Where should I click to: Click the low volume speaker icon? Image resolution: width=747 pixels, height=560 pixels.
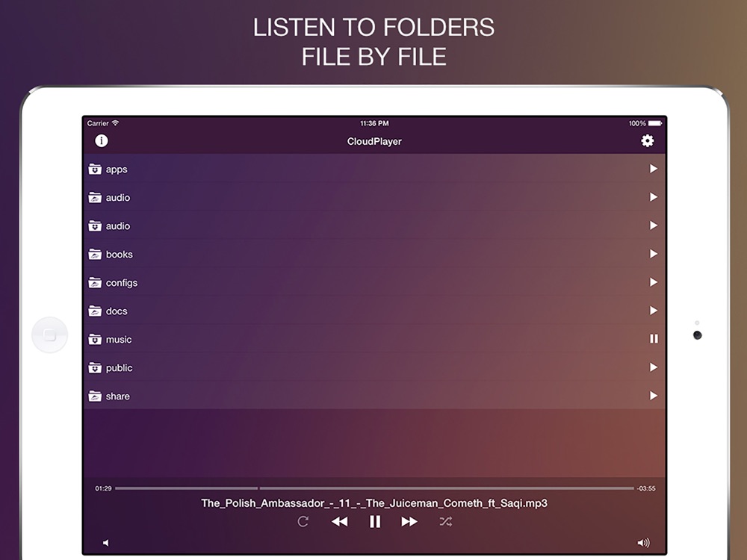[x=106, y=543]
